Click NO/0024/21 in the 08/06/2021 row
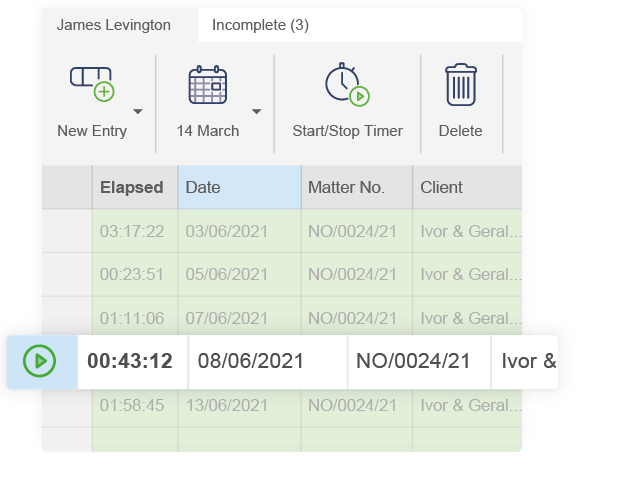639x500 pixels. coord(413,361)
